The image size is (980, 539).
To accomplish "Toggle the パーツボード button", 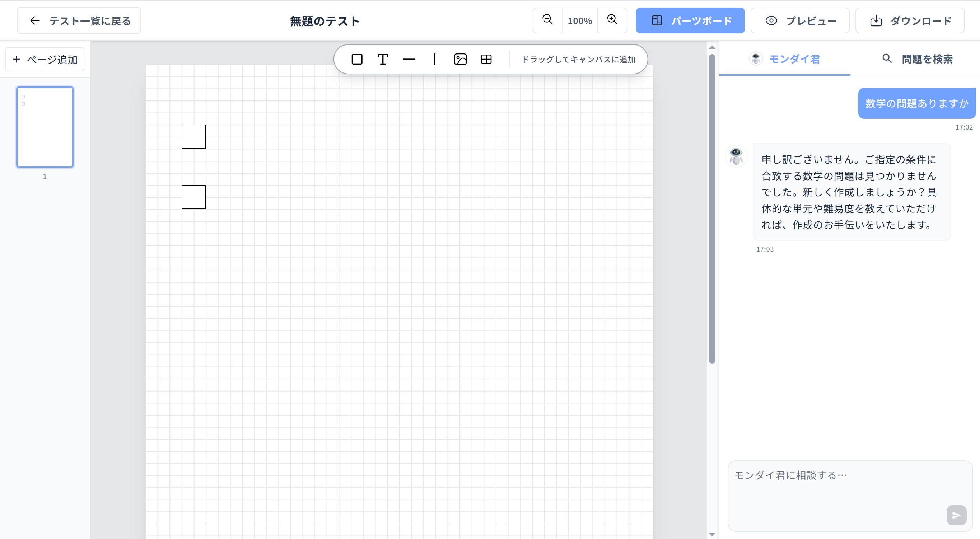I will coord(690,20).
